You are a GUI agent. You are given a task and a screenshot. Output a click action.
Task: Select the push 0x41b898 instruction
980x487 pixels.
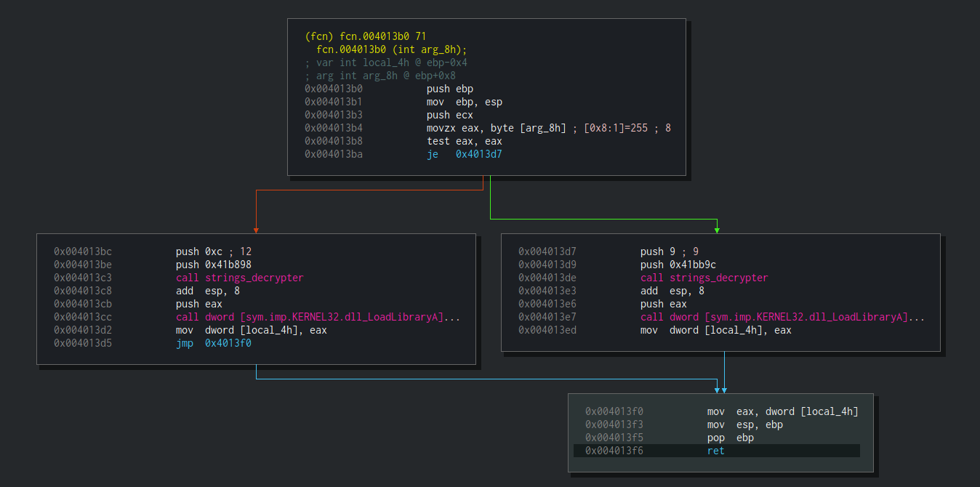tap(213, 265)
